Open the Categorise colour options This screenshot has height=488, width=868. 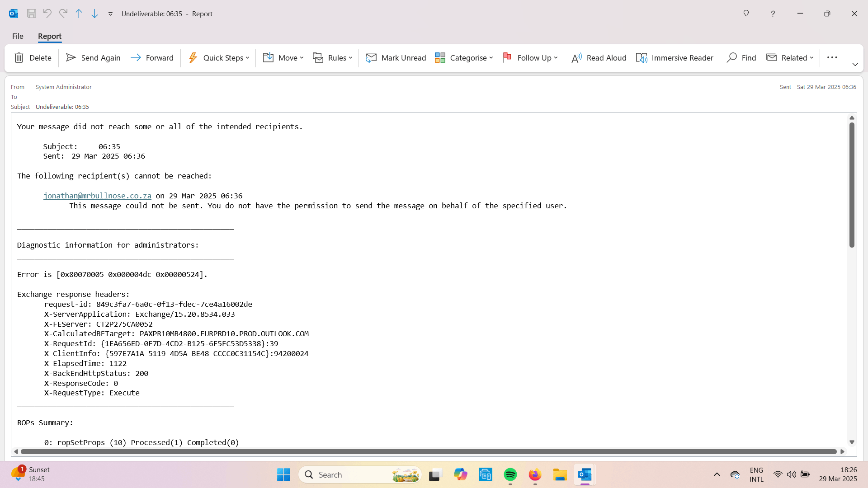pyautogui.click(x=464, y=58)
